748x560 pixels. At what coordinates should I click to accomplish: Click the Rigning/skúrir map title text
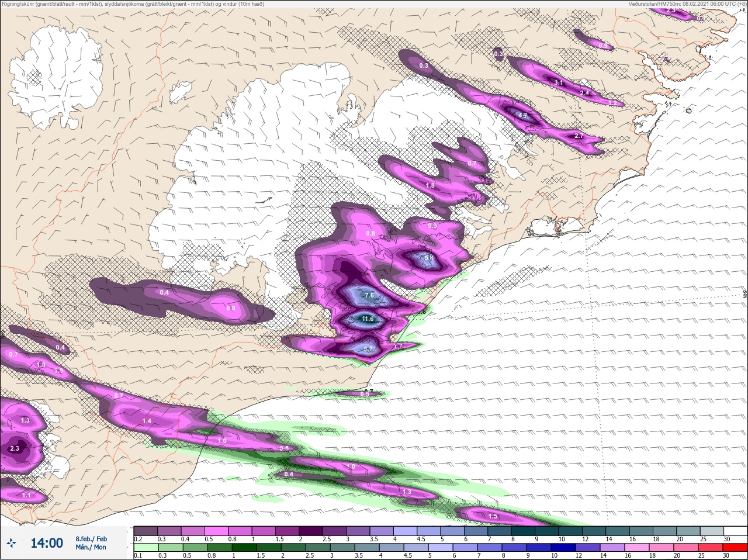[133, 4]
